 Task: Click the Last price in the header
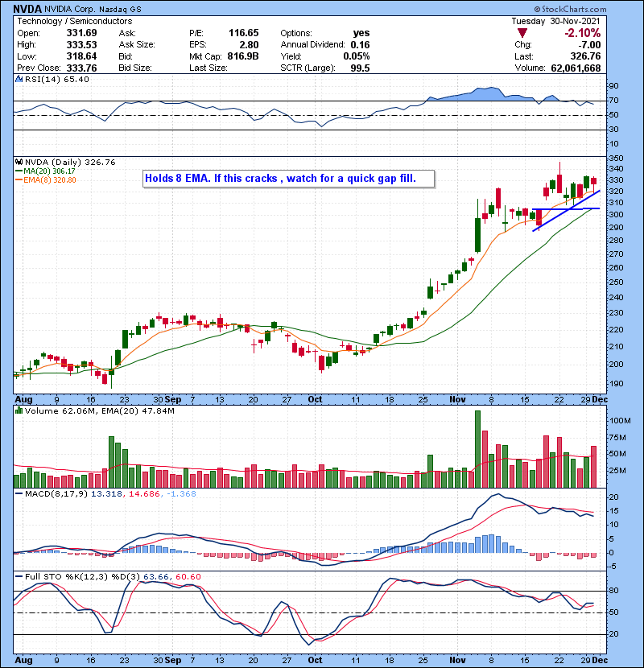[x=585, y=56]
